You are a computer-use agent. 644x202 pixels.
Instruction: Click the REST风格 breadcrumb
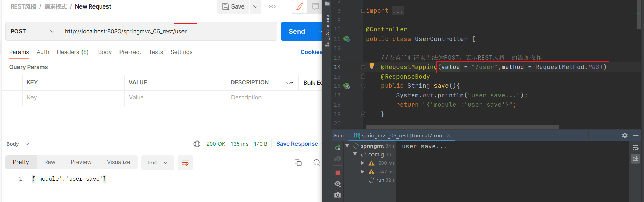[23, 6]
